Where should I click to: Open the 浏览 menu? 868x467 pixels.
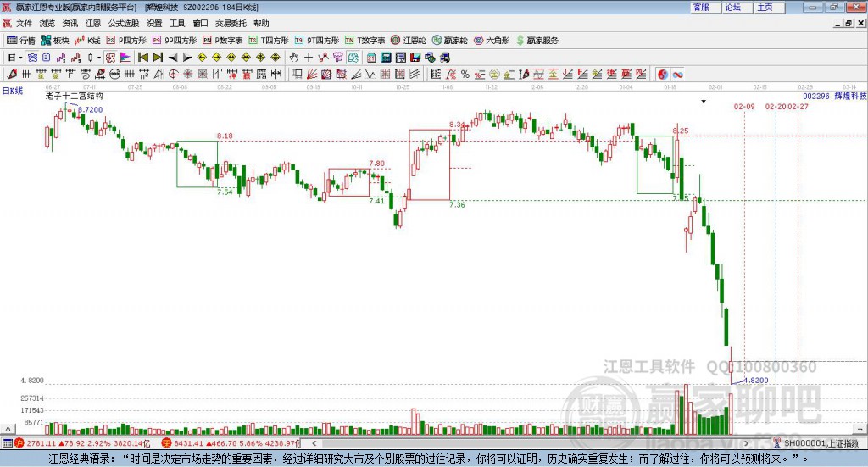[x=47, y=23]
